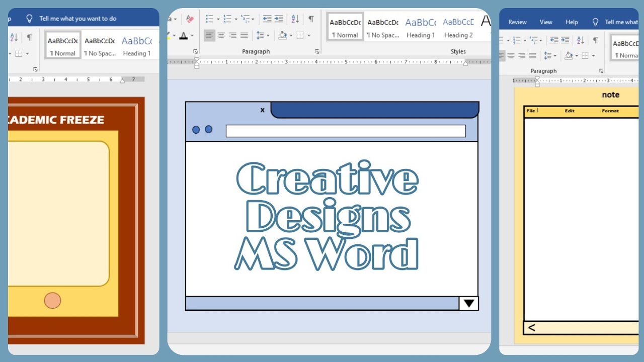The width and height of the screenshot is (644, 362).
Task: Click Clear Formatting eraser icon in Creative Designs window
Action: (x=190, y=19)
